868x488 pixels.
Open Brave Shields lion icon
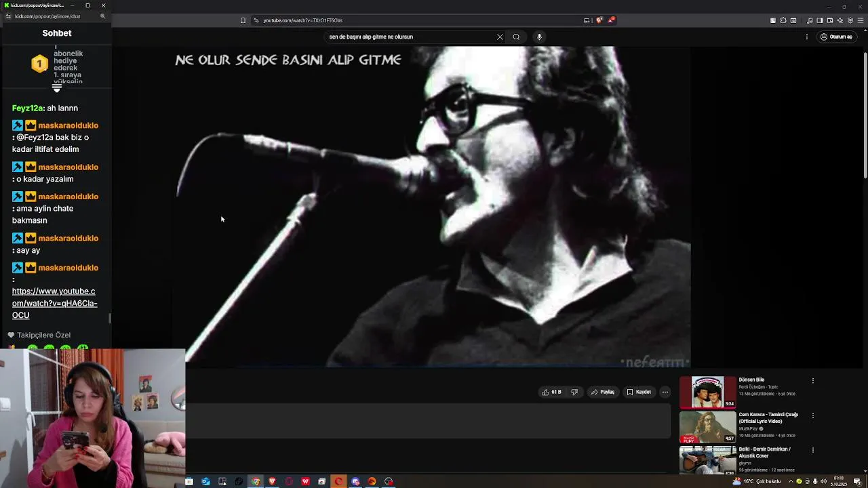pyautogui.click(x=599, y=20)
